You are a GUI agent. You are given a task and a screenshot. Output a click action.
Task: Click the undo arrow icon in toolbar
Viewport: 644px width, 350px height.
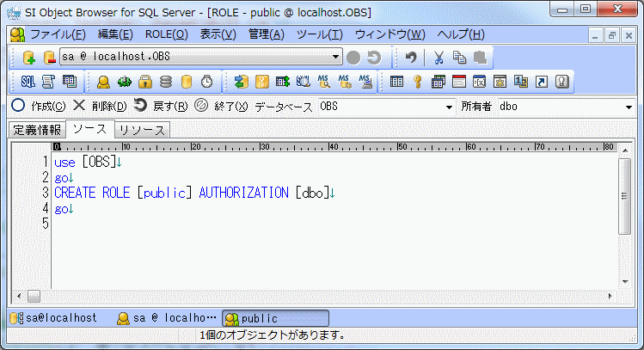412,58
